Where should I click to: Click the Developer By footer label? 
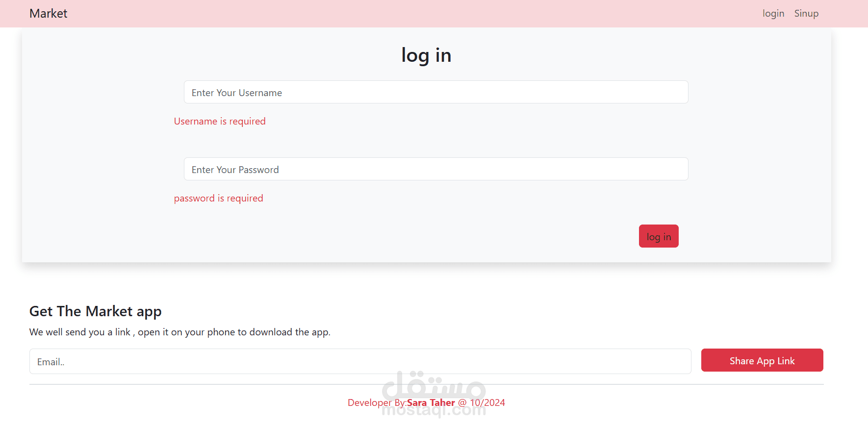377,402
